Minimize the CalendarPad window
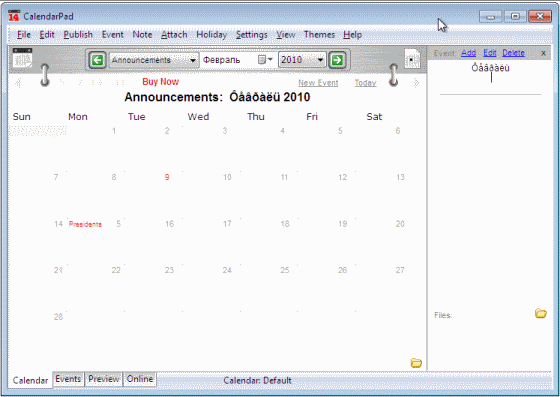The height and width of the screenshot is (397, 560). pos(490,16)
